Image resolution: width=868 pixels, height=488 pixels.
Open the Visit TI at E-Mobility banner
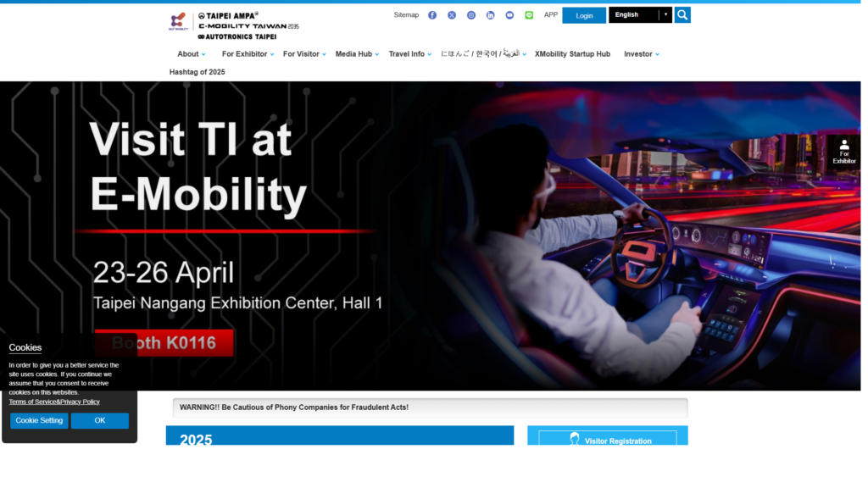pos(430,236)
